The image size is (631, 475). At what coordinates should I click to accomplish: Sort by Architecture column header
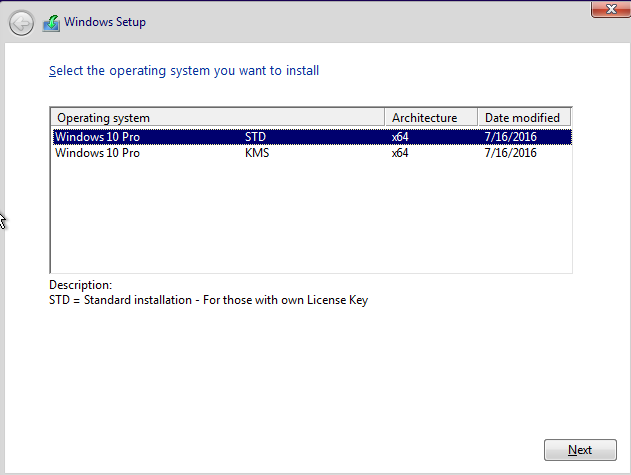431,118
